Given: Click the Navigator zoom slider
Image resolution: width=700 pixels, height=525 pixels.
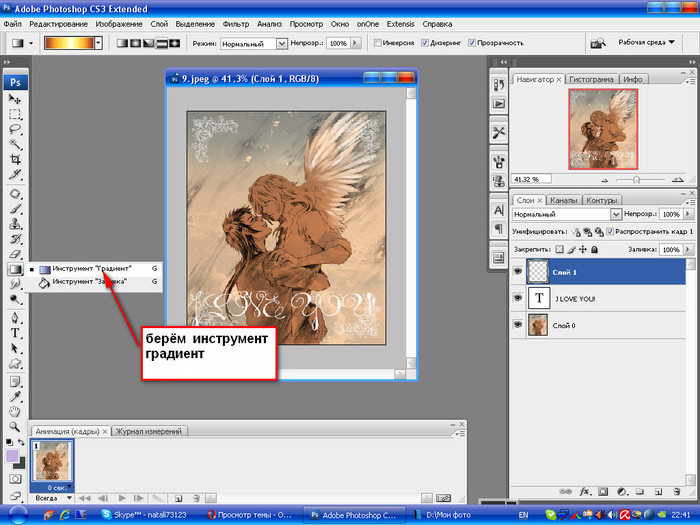Looking at the screenshot, I should pos(637,179).
